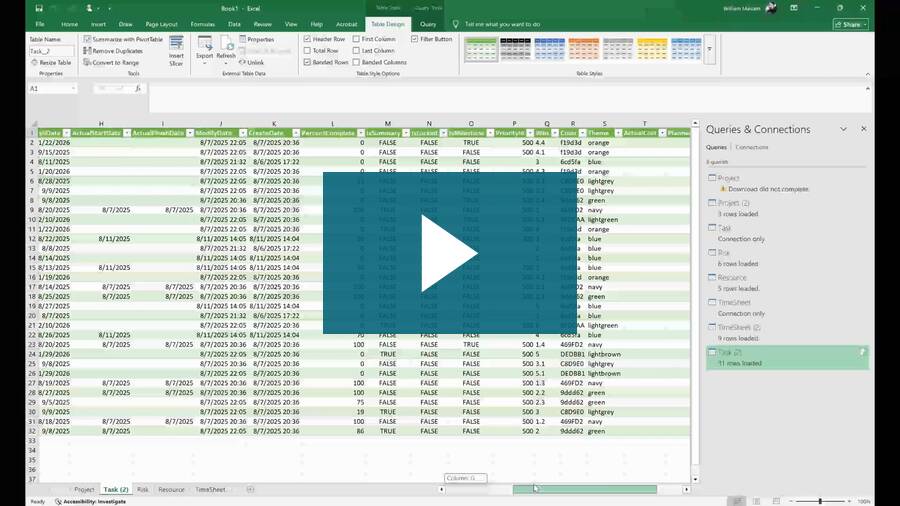Add a new sheet with plus icon
The height and width of the screenshot is (506, 900).
click(250, 489)
